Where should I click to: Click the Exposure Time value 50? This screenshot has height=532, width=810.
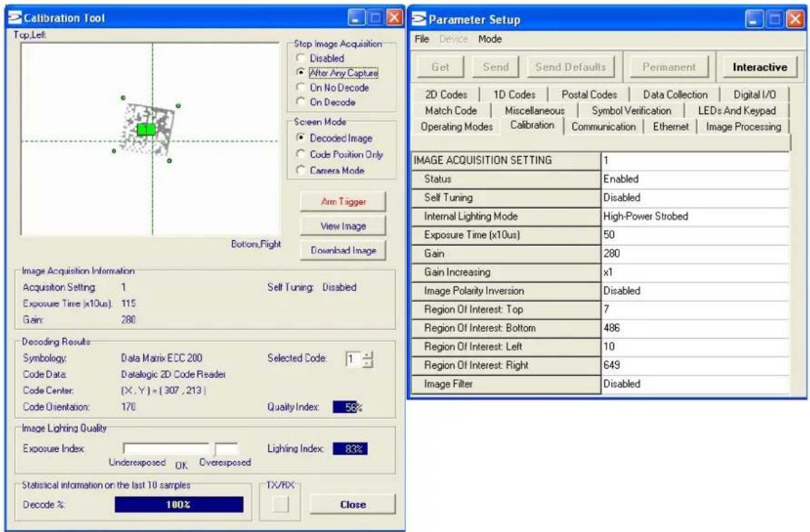[x=695, y=235]
